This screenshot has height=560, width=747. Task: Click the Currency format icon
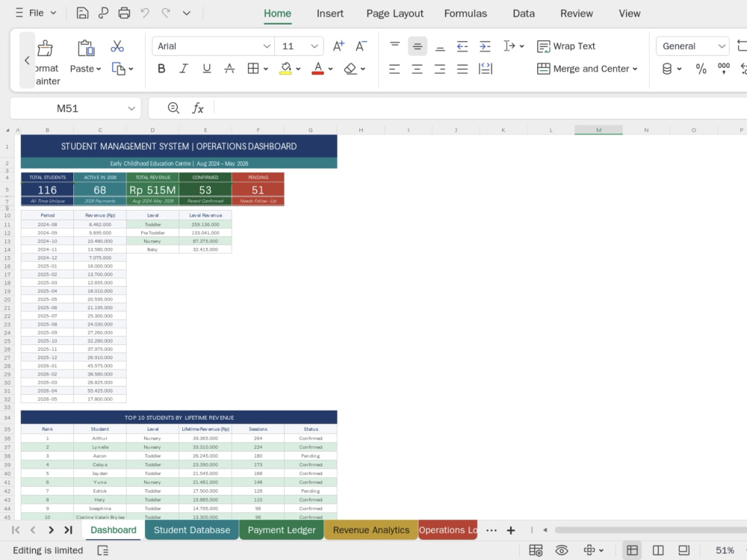click(x=667, y=69)
